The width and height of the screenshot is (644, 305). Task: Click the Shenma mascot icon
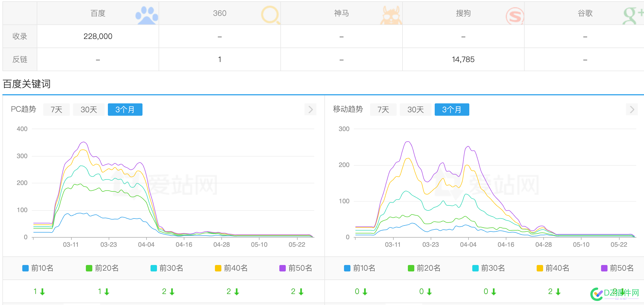(x=391, y=16)
